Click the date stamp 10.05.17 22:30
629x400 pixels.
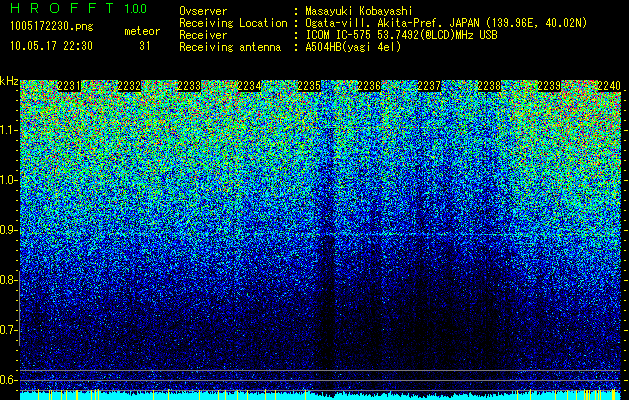51,46
